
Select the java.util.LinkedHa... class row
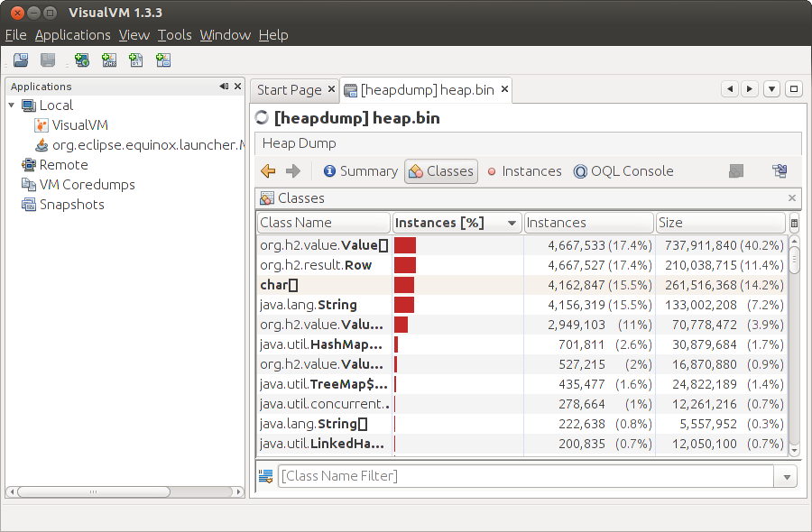tap(521, 444)
